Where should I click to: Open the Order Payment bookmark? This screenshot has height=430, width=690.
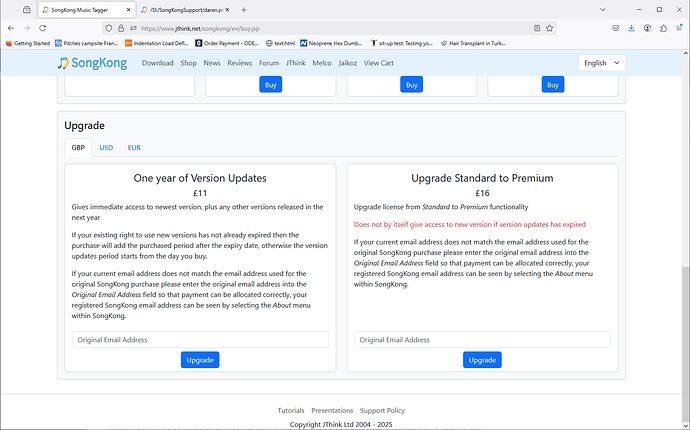point(227,43)
